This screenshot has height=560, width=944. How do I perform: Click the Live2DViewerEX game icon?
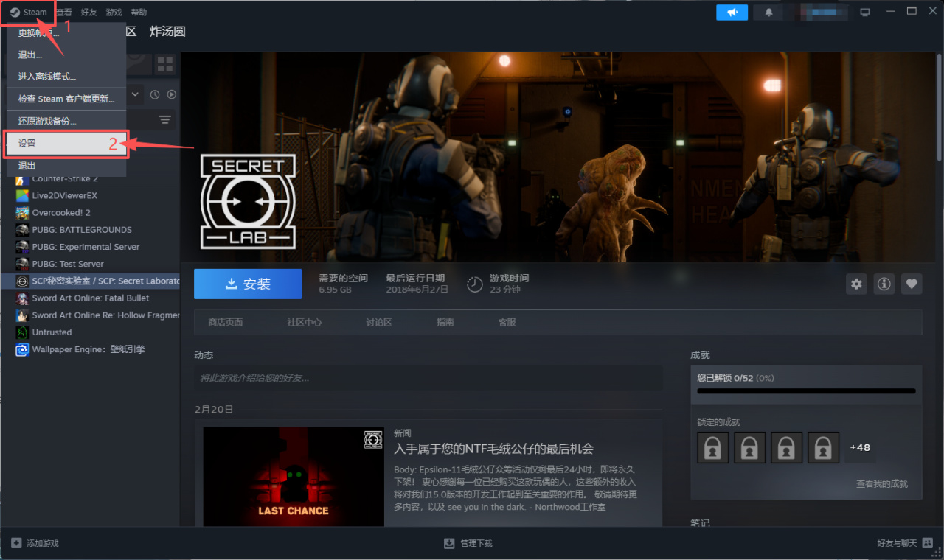[x=22, y=196]
